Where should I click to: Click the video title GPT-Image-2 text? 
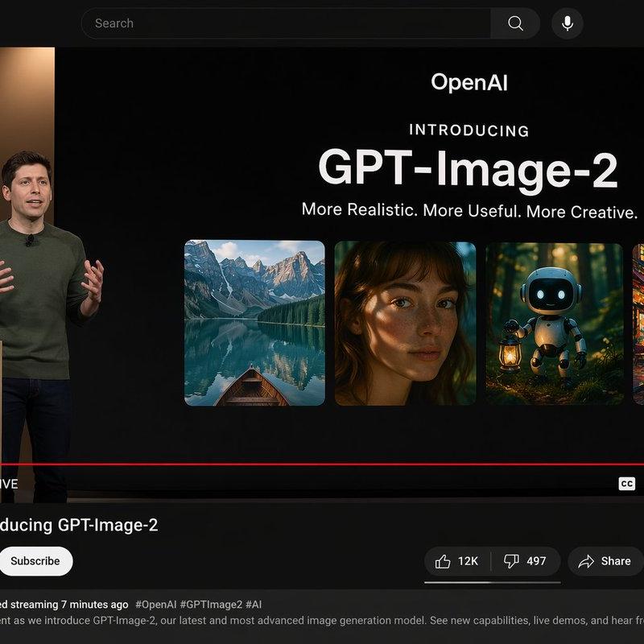pyautogui.click(x=79, y=525)
